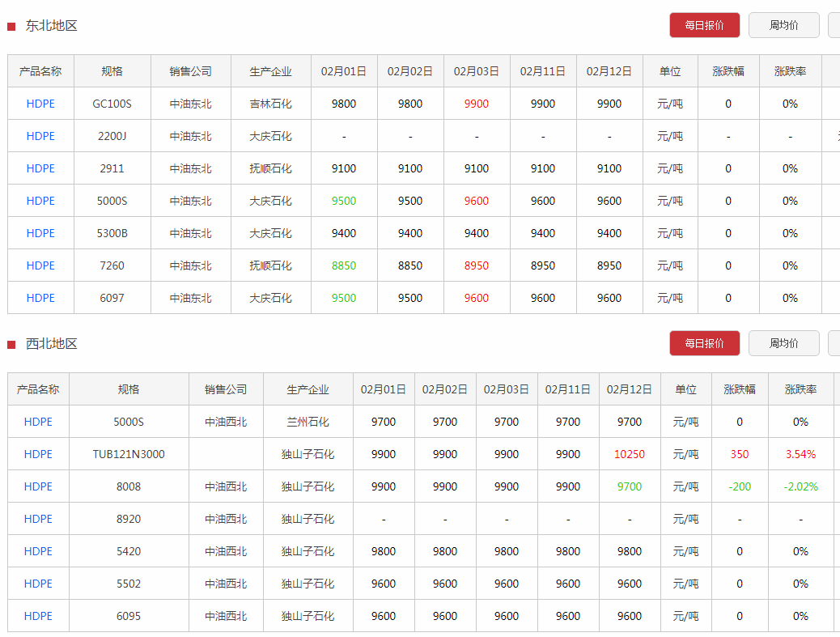840x637 pixels.
Task: Click 产品名称 header in 东北地区 table
Action: click(x=40, y=71)
